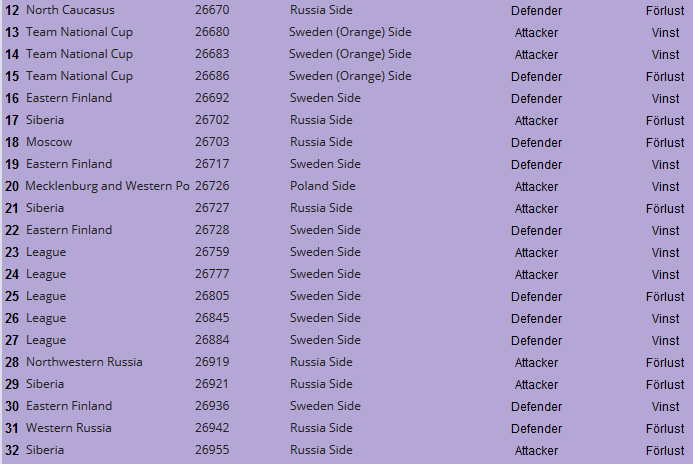Click the Poland Side text
The width and height of the screenshot is (693, 464).
(x=323, y=186)
